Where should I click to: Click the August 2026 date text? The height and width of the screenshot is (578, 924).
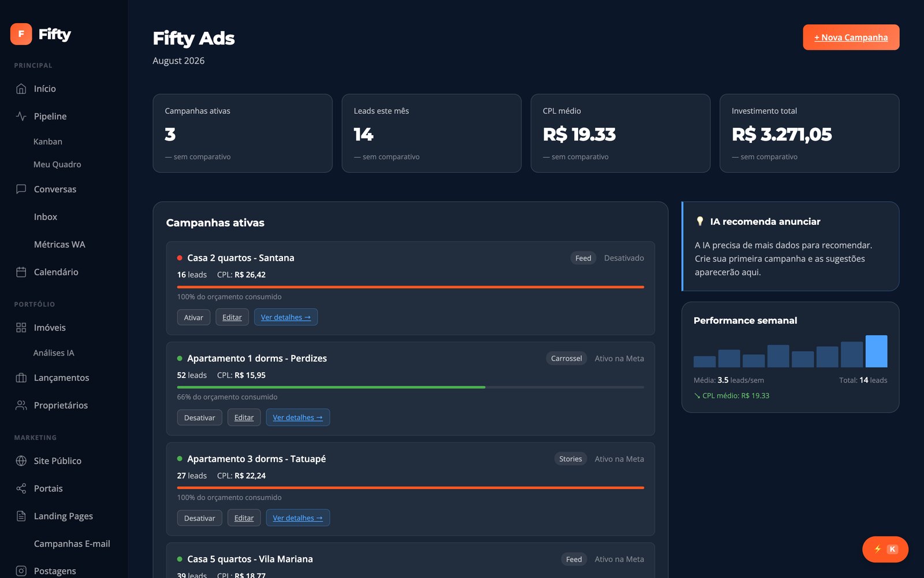click(x=178, y=61)
